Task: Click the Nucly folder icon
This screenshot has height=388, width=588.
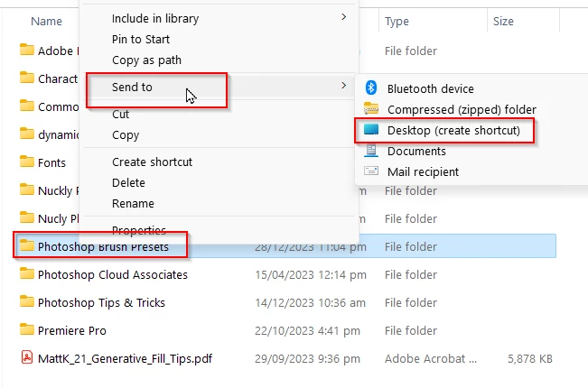Action: [26, 217]
